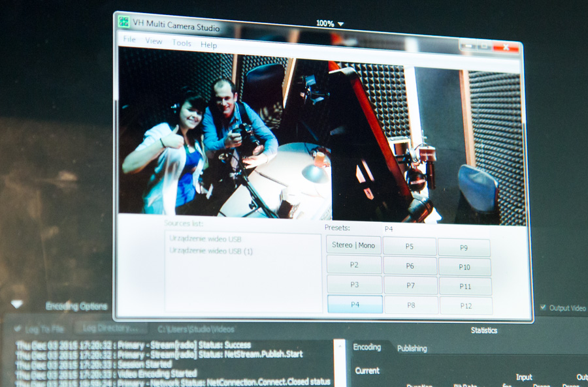Screen dimensions: 588x387
Task: Apply preset P10
Action: [465, 267]
